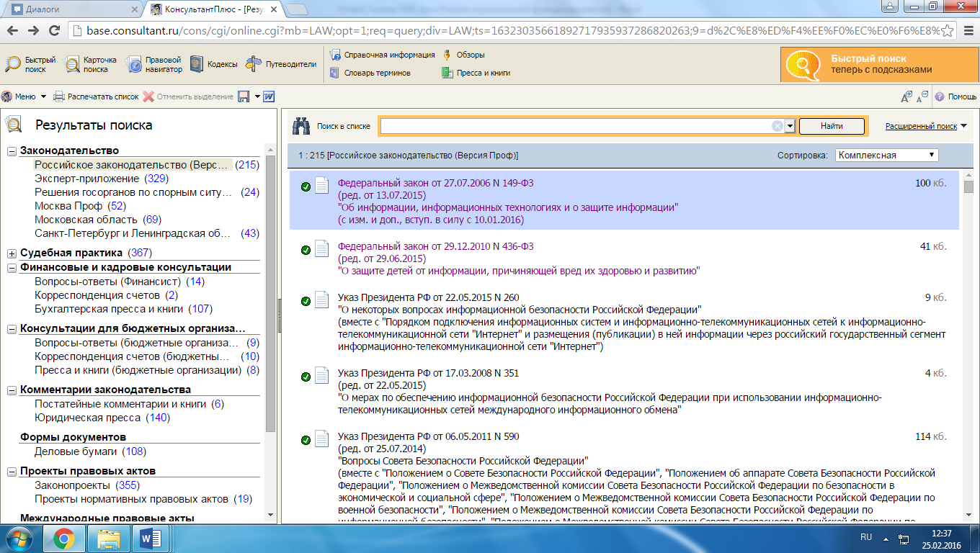Click document icon of Указ Президента N 260

tap(321, 300)
